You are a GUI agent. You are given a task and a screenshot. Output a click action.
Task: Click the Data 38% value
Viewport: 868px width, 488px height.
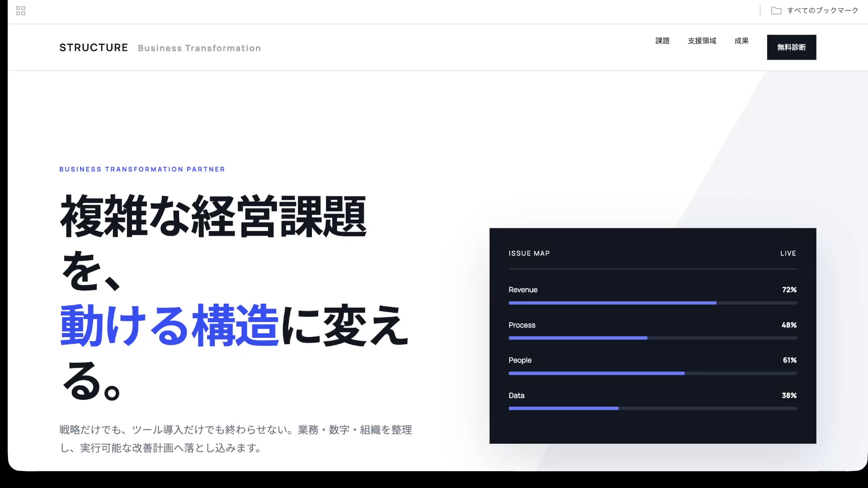pyautogui.click(x=789, y=395)
